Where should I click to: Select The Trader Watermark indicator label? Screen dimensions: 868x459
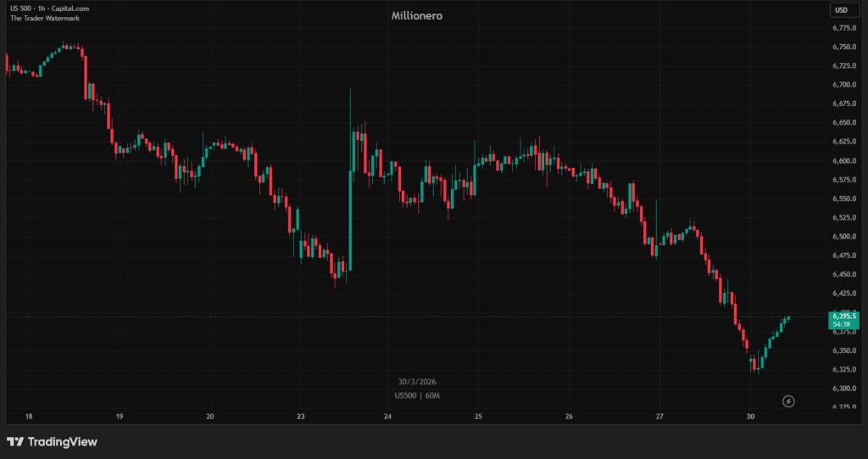44,19
